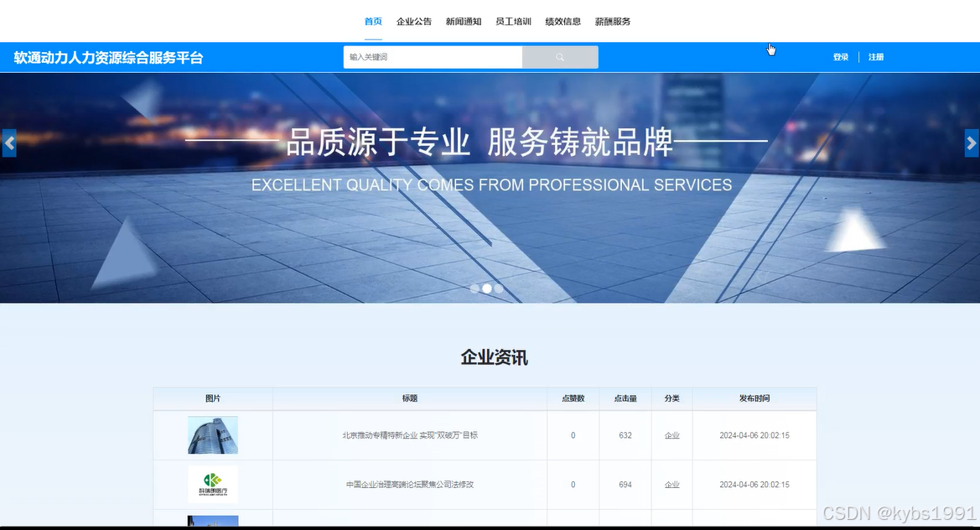980x530 pixels.
Task: Open article 中国企业治理高端论坛 title
Action: pos(410,485)
